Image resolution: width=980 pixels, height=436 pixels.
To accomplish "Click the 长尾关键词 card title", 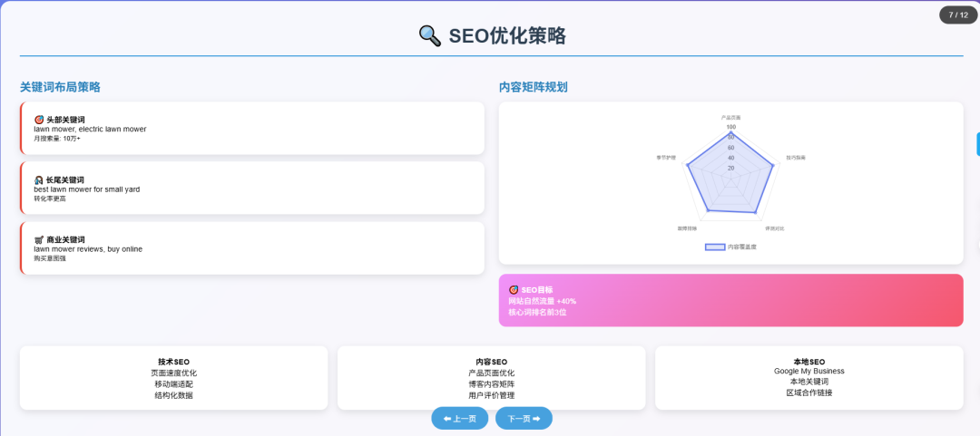I will 65,179.
